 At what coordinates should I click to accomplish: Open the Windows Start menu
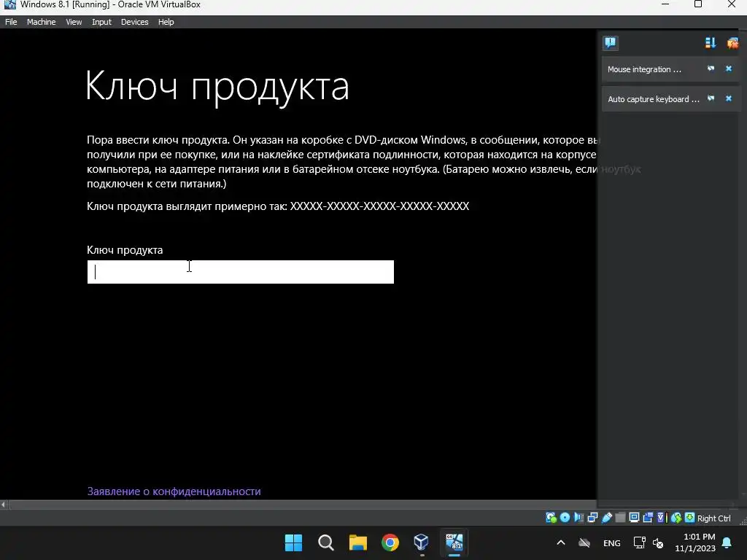coord(293,542)
